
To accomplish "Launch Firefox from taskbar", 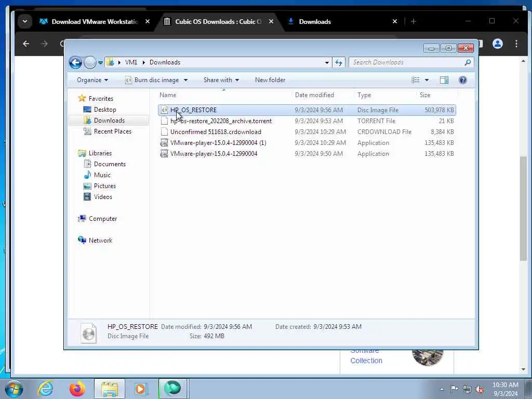I will [77, 389].
